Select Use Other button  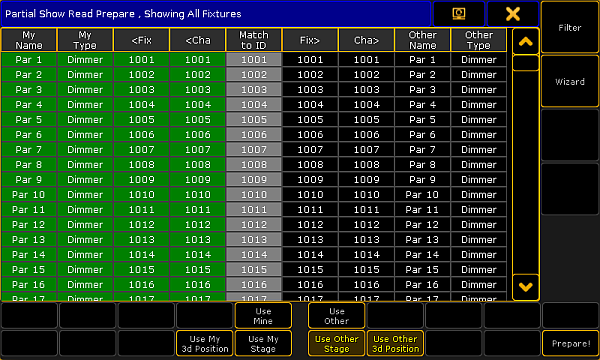337,316
